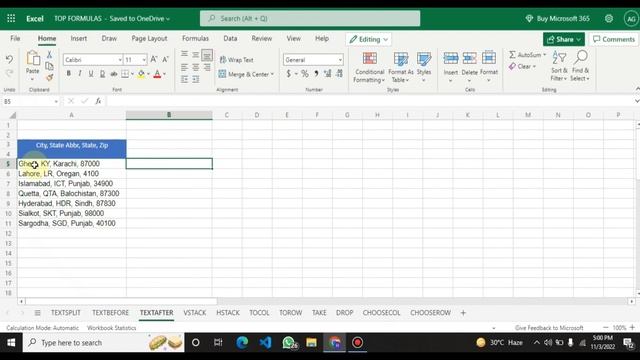Apply the Percent style icon

pyautogui.click(x=304, y=74)
